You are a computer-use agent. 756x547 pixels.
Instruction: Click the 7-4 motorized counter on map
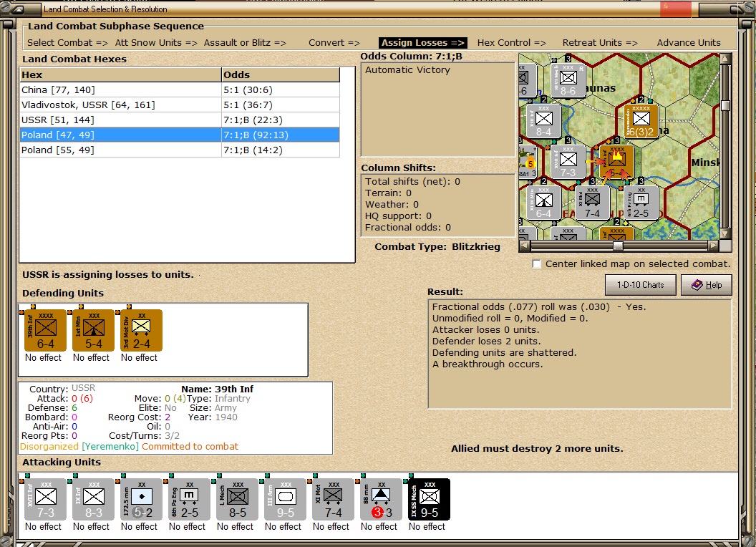[592, 203]
